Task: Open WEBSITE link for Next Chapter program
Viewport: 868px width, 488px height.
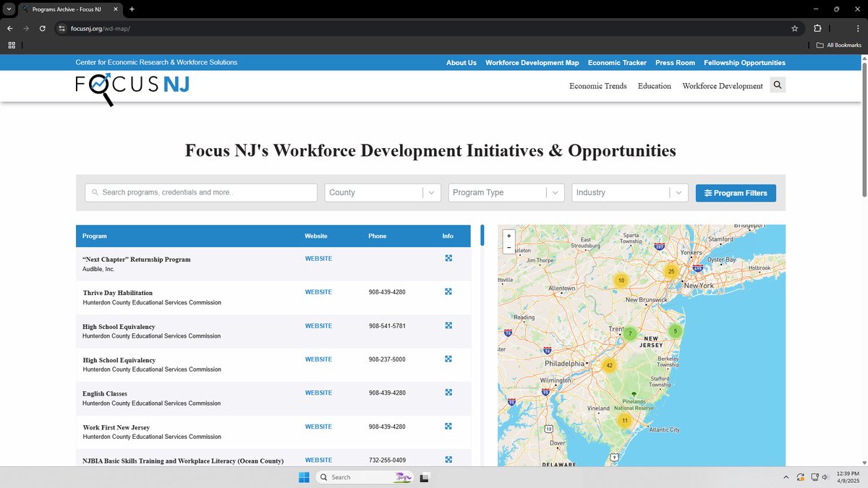Action: pos(318,259)
